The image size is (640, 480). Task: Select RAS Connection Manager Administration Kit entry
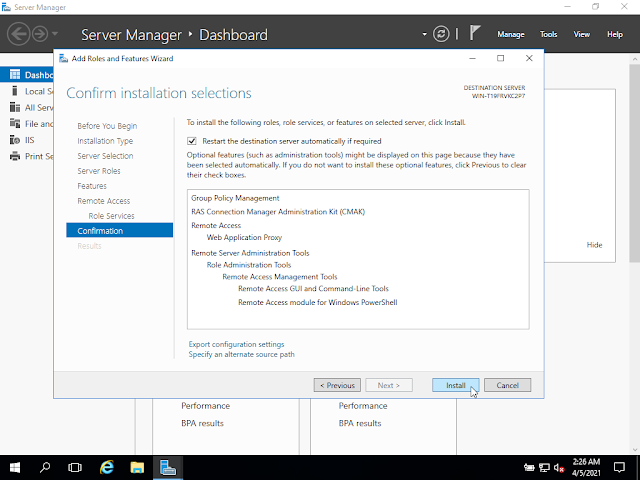278,212
